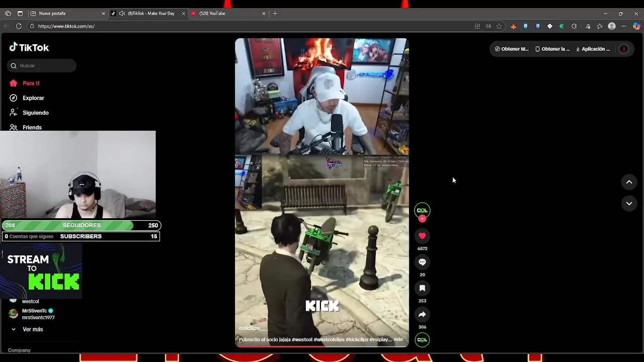644x362 pixels.
Task: Open a new browser tab with the plus
Action: point(275,14)
